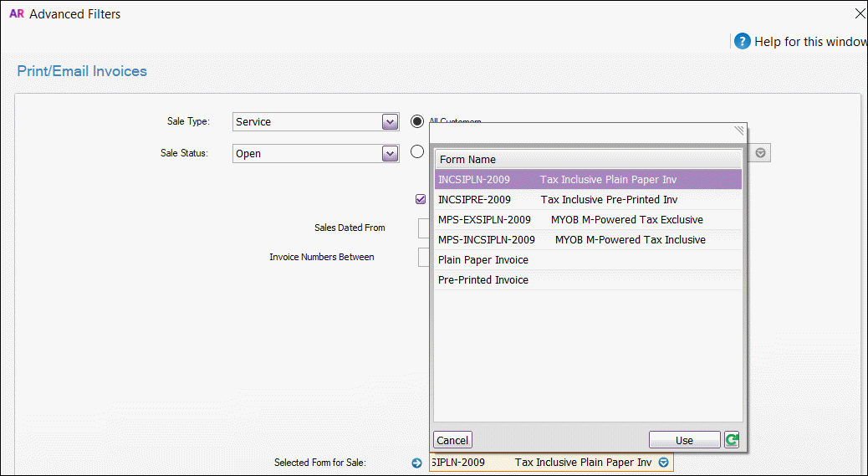The width and height of the screenshot is (868, 476).
Task: Click the blue arrow next to Selected Form
Action: click(416, 463)
